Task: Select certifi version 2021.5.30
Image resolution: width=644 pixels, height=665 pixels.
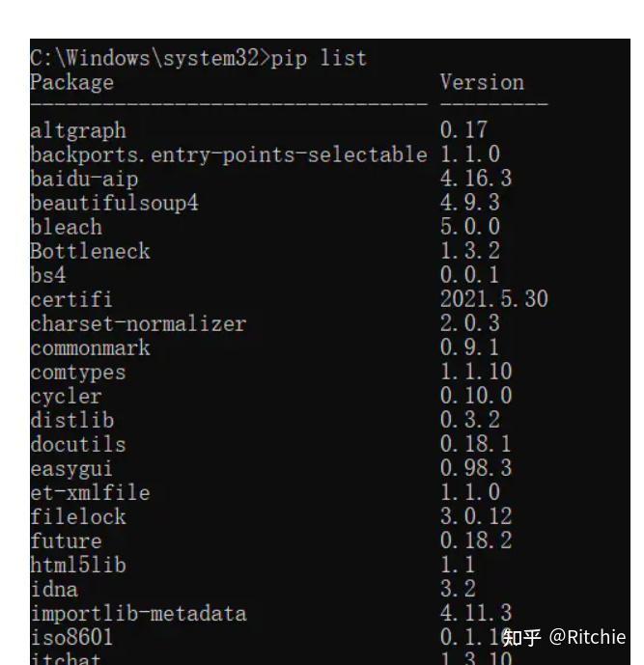Action: [x=493, y=299]
